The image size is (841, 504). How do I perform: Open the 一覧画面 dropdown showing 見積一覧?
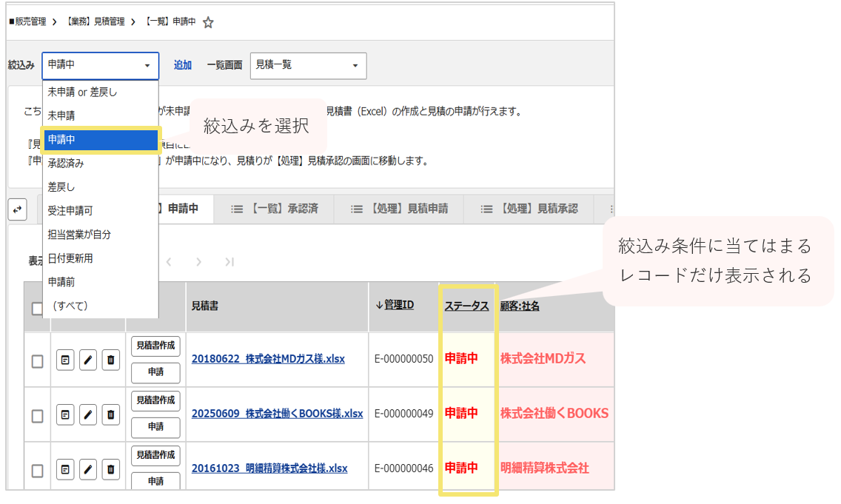pyautogui.click(x=309, y=65)
